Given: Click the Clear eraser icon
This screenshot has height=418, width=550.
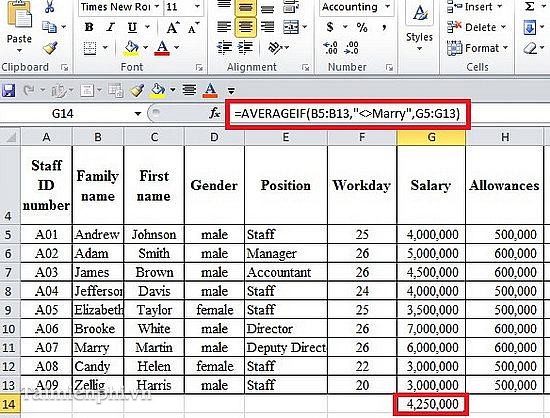Looking at the screenshot, I should [530, 48].
